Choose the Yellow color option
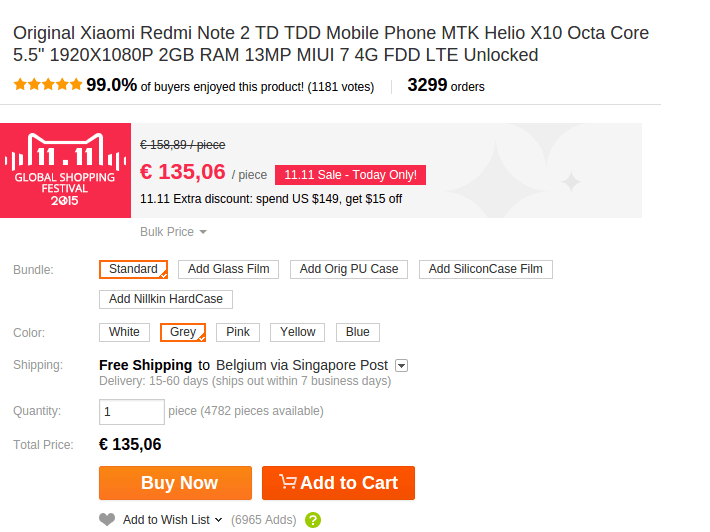Image resolution: width=710 pixels, height=532 pixels. [297, 332]
